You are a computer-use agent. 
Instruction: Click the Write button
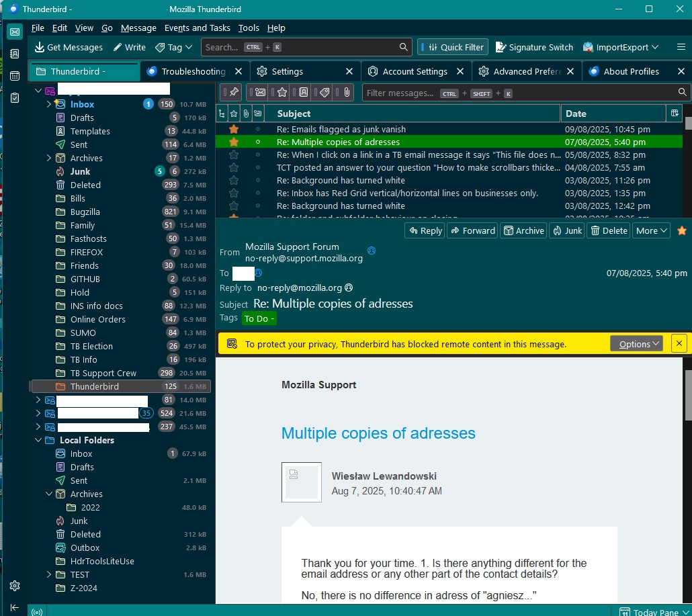point(129,47)
